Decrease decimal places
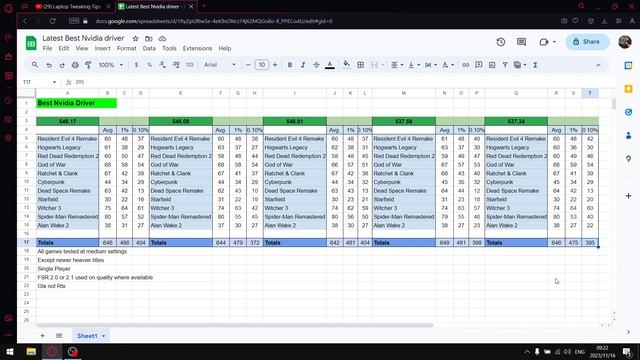The image size is (640, 360). 162,65
